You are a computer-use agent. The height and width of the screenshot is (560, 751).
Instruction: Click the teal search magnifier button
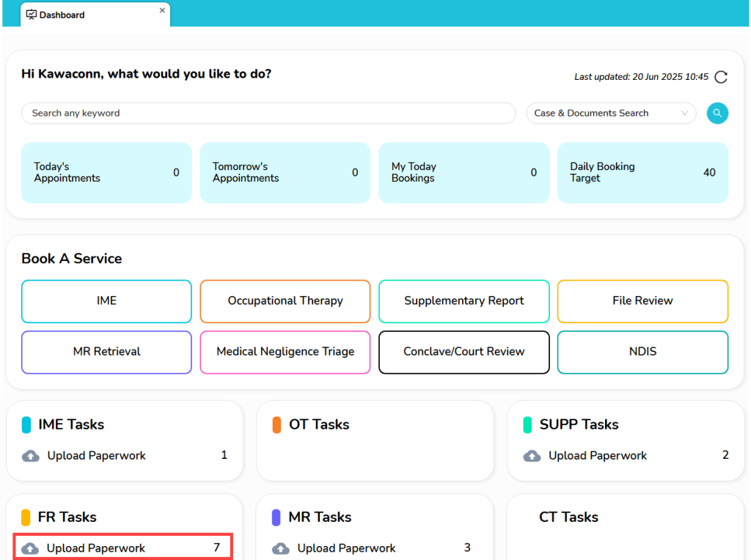click(x=717, y=114)
